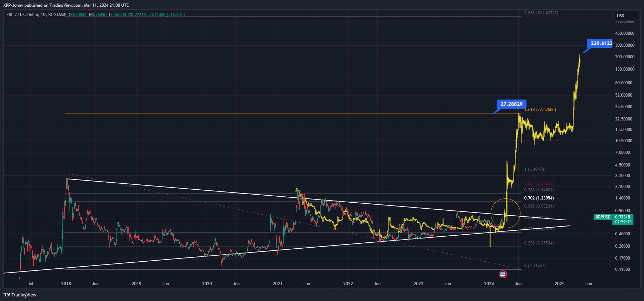Click the XRPUSD symbol price tag
This screenshot has height=301, width=644.
coord(603,217)
